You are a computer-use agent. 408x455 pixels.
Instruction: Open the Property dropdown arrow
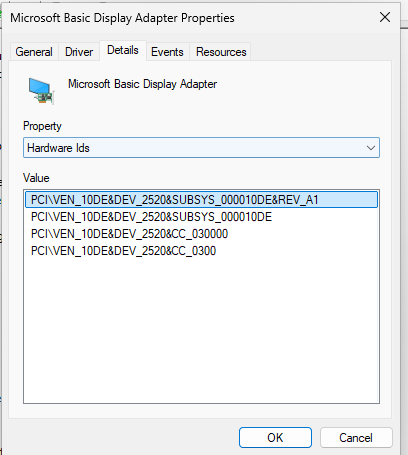point(371,148)
